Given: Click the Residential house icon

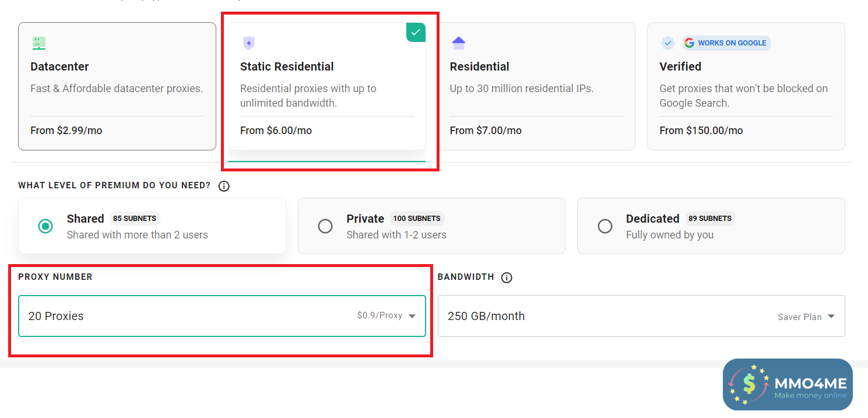Looking at the screenshot, I should [459, 43].
